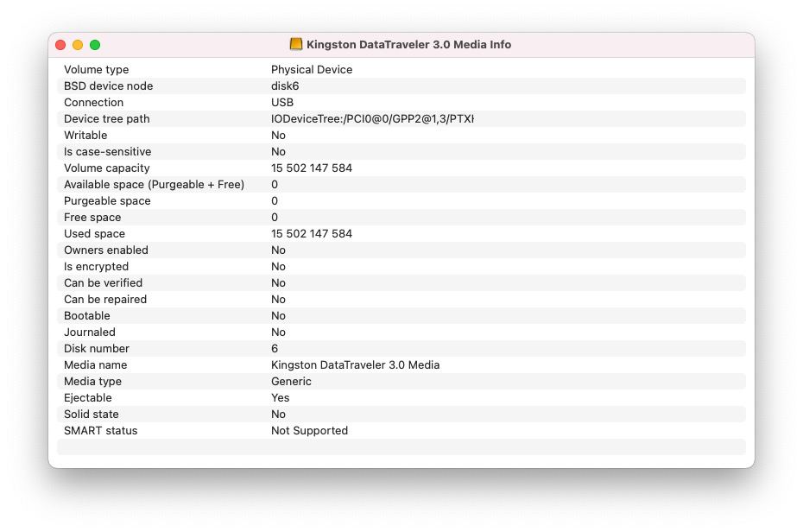Select the Ejectable label
The height and width of the screenshot is (532, 803).
[87, 397]
